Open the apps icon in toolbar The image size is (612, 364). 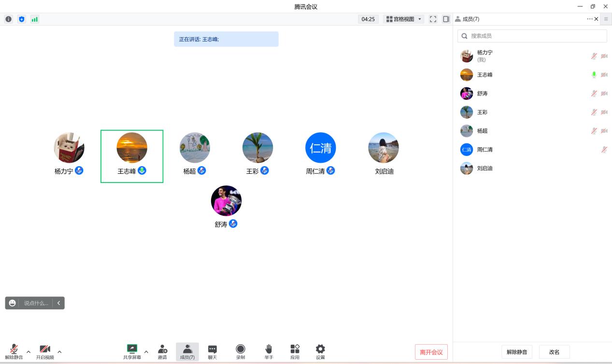click(295, 349)
